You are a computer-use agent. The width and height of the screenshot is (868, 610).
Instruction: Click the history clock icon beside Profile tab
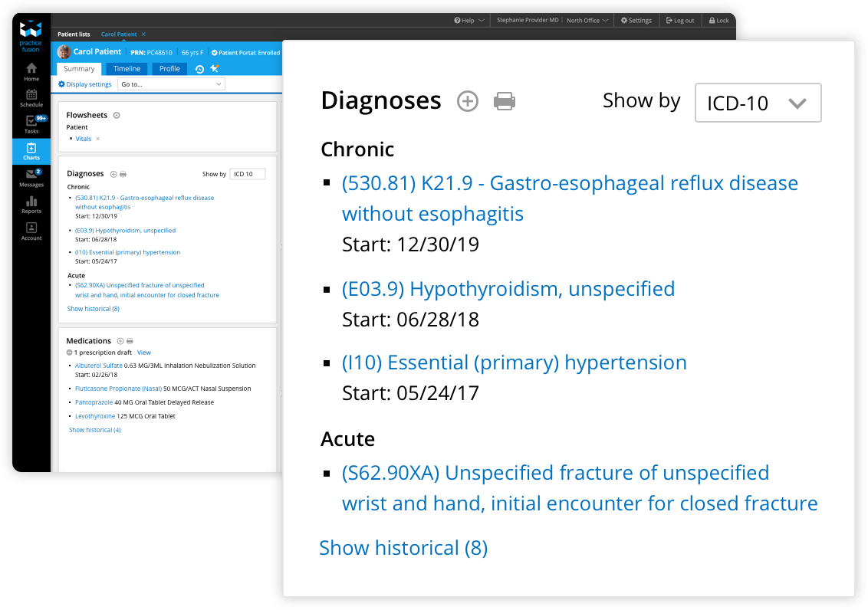[199, 69]
